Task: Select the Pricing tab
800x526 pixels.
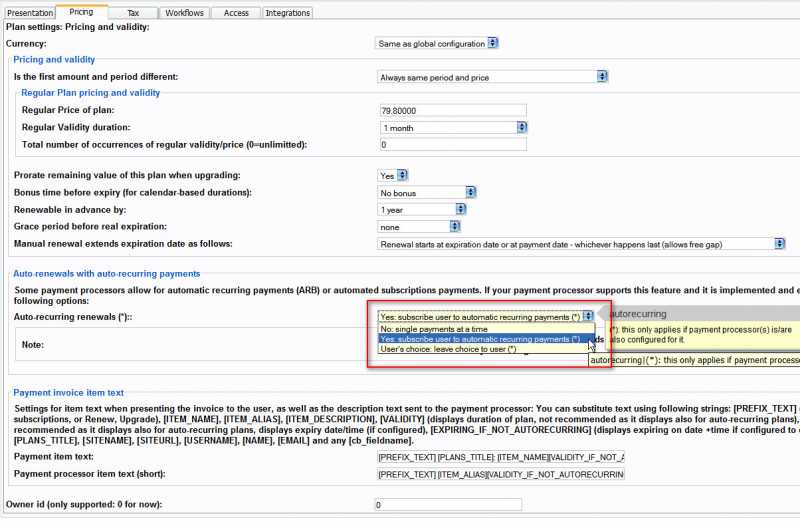Action: coord(82,12)
